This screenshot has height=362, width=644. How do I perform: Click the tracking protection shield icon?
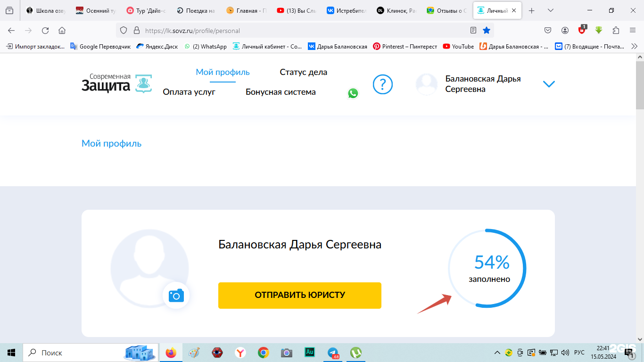[124, 31]
